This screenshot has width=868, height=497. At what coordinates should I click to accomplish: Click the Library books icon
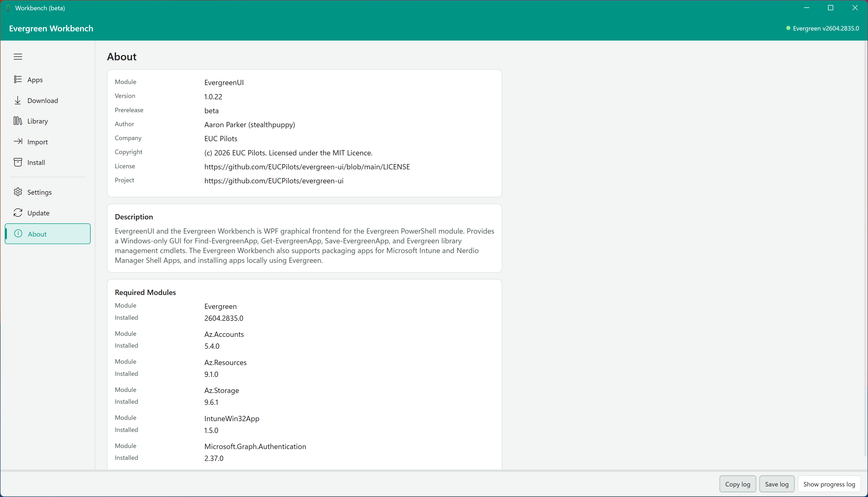point(18,121)
